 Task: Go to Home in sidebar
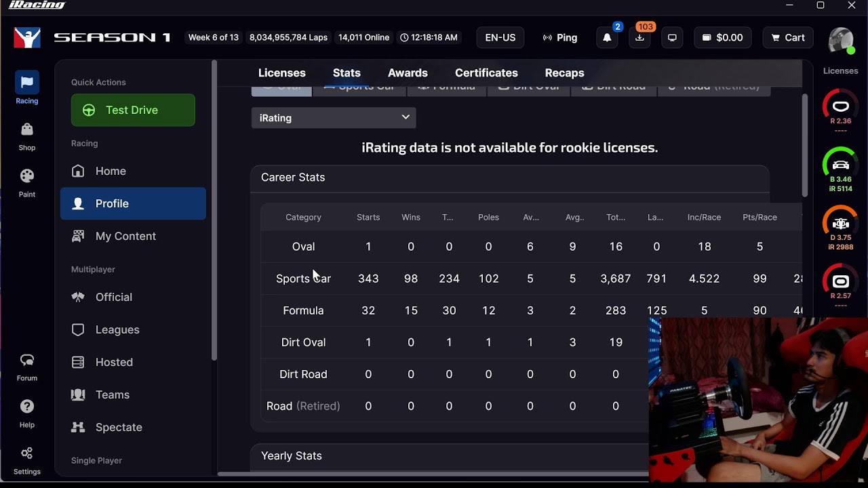pyautogui.click(x=133, y=171)
